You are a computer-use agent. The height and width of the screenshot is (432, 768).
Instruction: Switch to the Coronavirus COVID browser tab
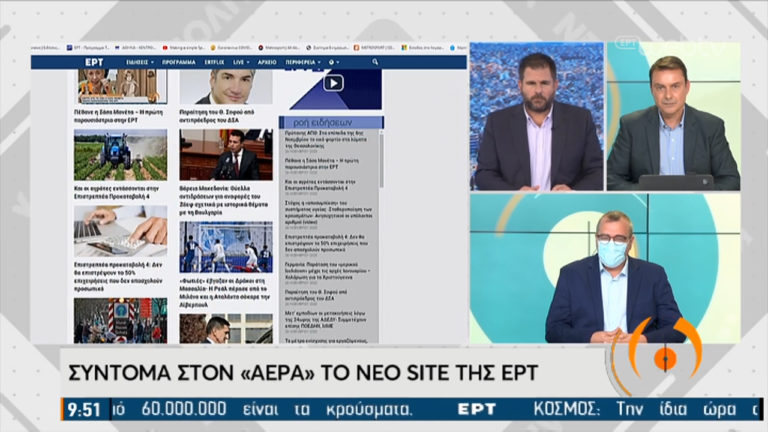231,48
